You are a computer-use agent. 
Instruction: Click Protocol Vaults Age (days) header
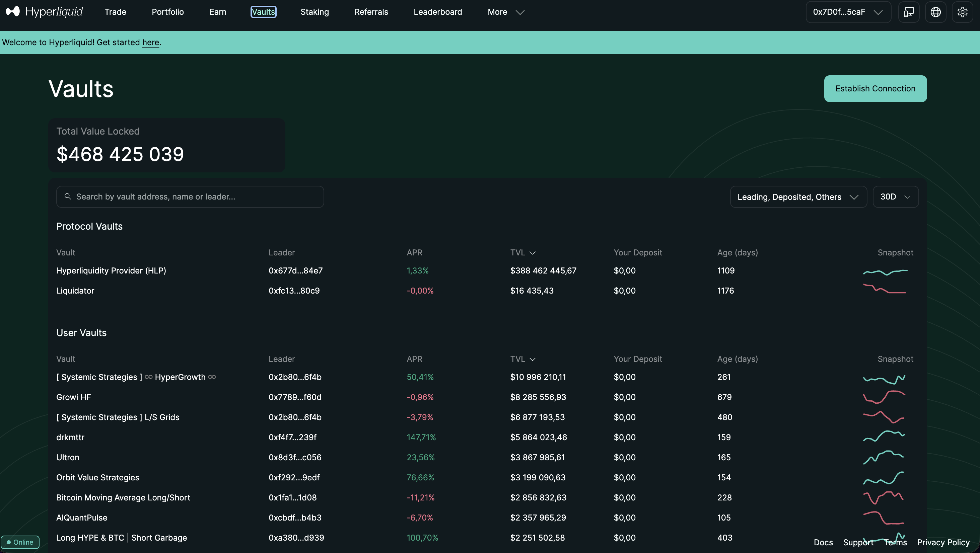[x=737, y=252]
